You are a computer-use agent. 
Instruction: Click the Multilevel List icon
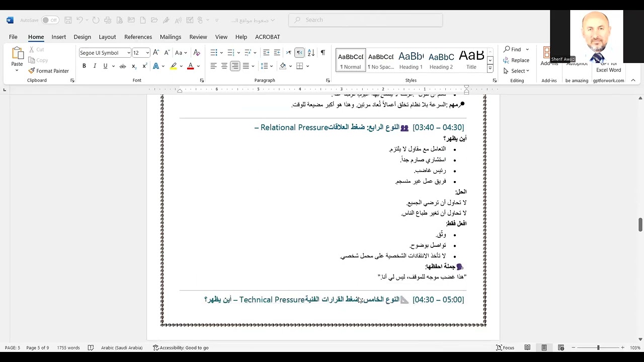(x=248, y=53)
